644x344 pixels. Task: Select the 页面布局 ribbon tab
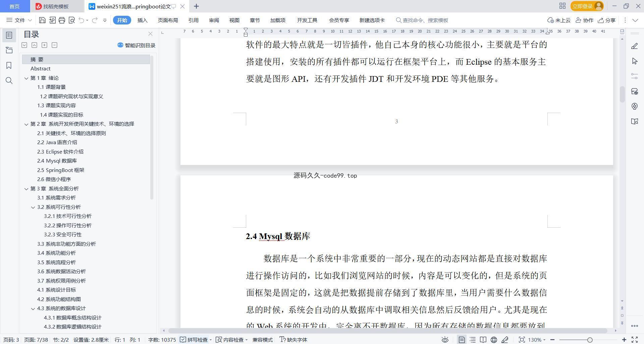tap(168, 20)
